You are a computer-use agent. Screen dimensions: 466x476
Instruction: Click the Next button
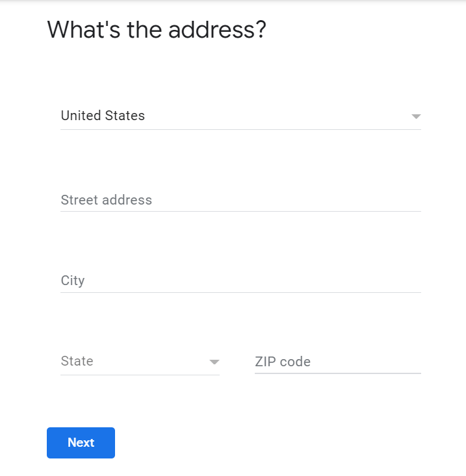tap(81, 443)
